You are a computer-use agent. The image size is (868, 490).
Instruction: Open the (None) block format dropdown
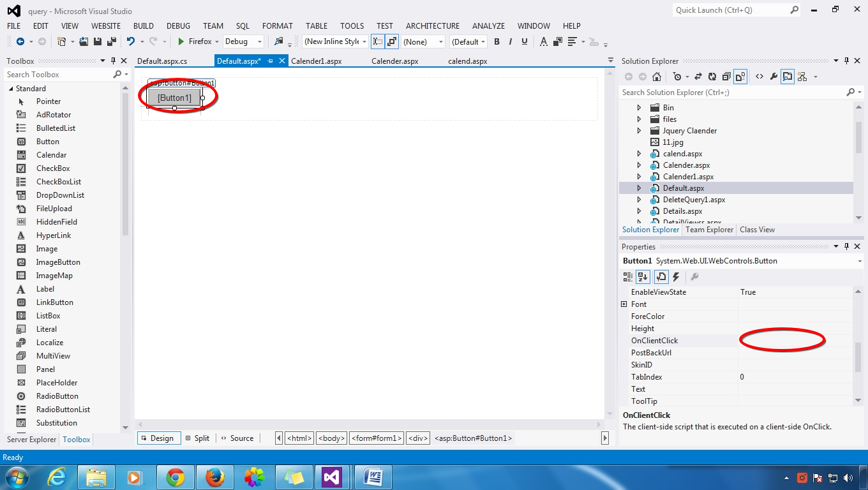[441, 41]
